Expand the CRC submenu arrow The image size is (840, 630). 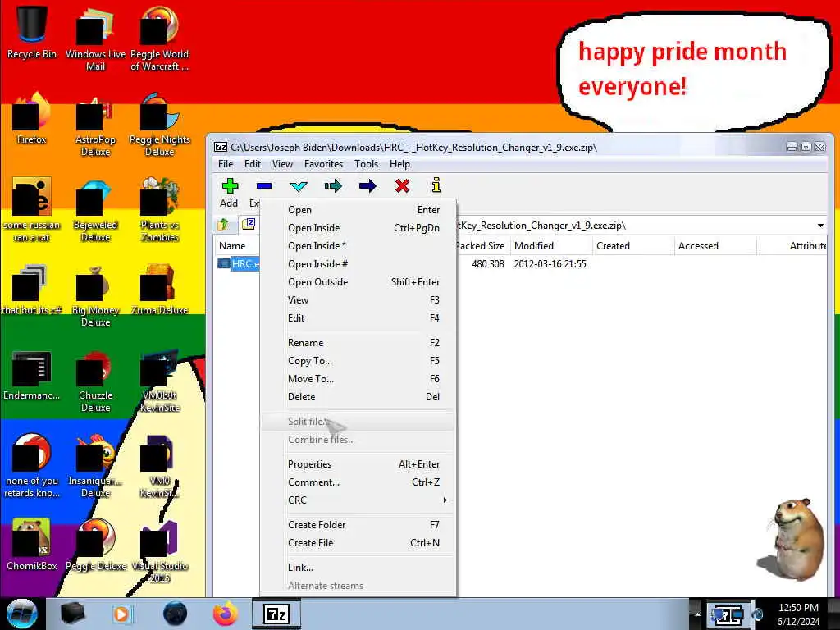click(x=445, y=500)
